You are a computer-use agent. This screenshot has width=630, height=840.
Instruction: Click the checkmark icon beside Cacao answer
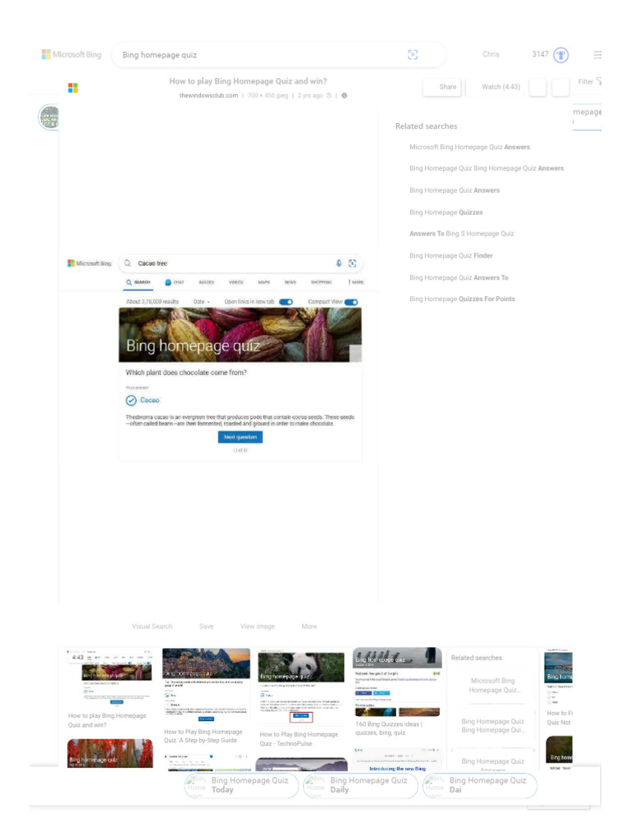[131, 400]
